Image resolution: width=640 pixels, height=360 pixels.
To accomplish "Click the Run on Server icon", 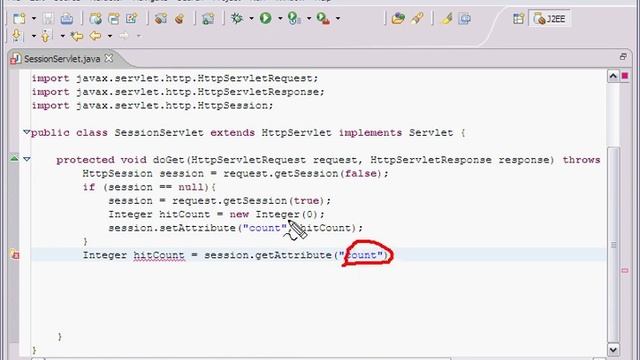I will (x=294, y=18).
